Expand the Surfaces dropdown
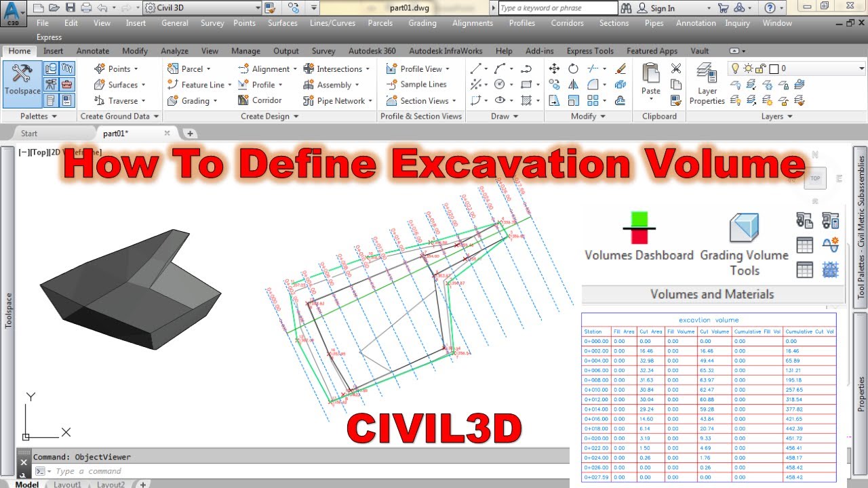Viewport: 868px width, 488px height. click(x=143, y=85)
